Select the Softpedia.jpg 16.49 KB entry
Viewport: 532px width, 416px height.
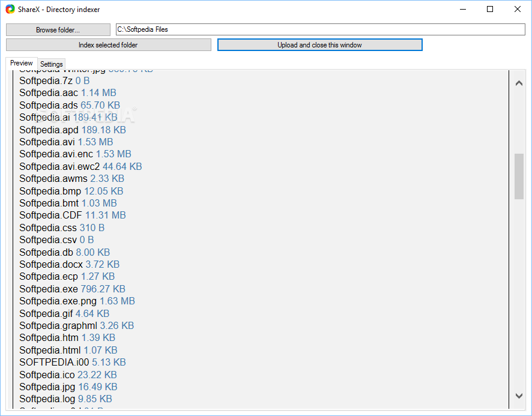pyautogui.click(x=68, y=387)
